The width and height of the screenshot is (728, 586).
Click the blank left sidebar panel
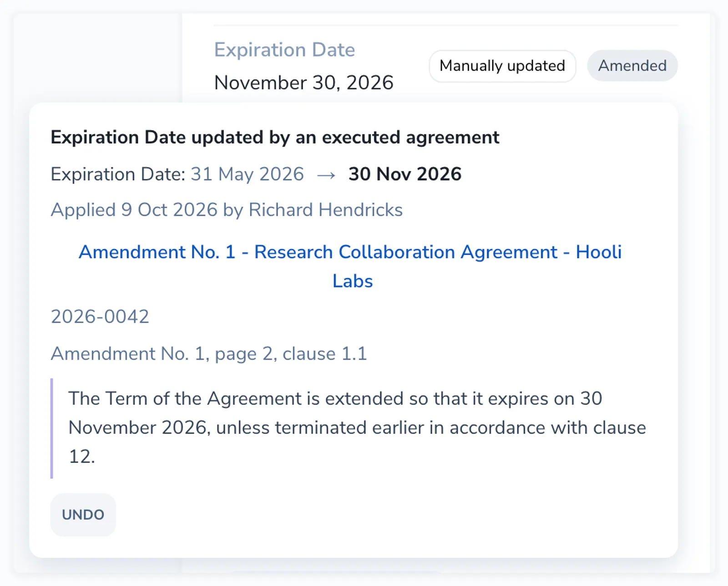click(x=98, y=58)
